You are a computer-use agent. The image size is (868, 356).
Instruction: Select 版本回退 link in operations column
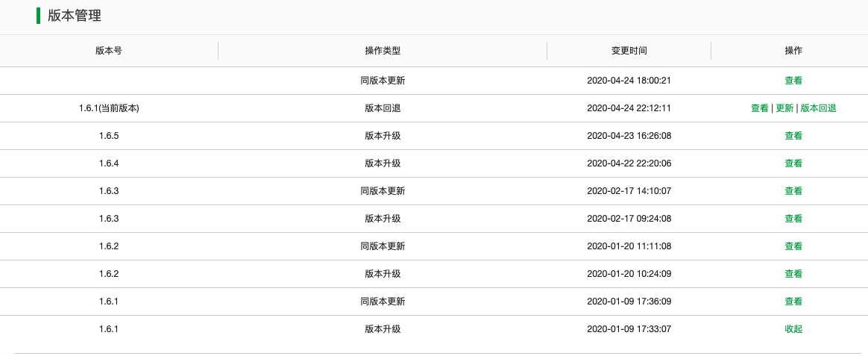pos(818,108)
